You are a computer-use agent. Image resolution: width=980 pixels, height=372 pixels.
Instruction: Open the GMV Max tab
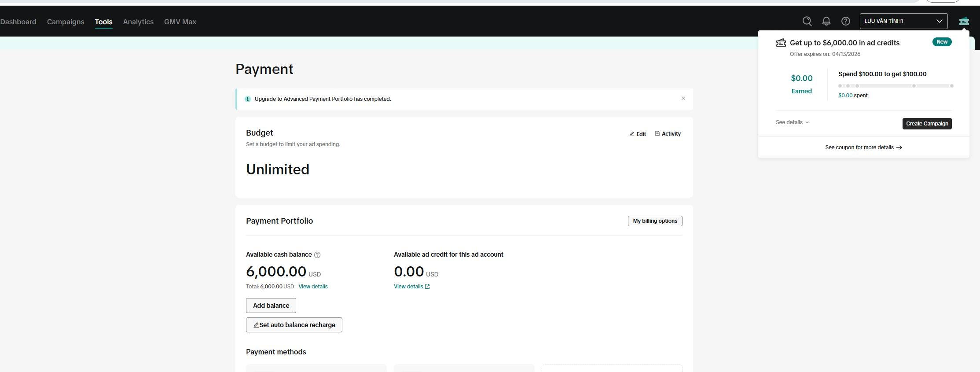(x=180, y=22)
